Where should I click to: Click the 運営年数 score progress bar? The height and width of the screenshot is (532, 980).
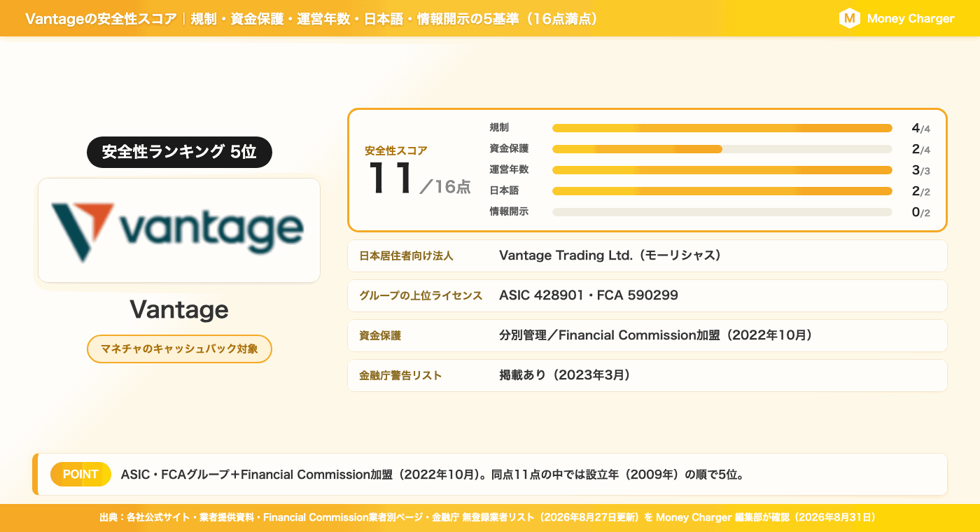pyautogui.click(x=722, y=170)
